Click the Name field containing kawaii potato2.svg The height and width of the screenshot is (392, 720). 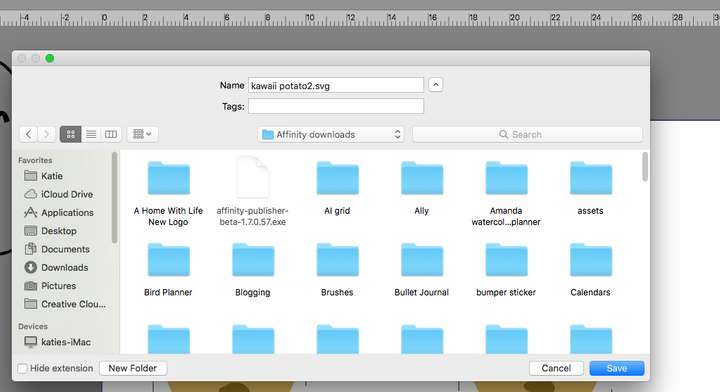[x=336, y=85]
